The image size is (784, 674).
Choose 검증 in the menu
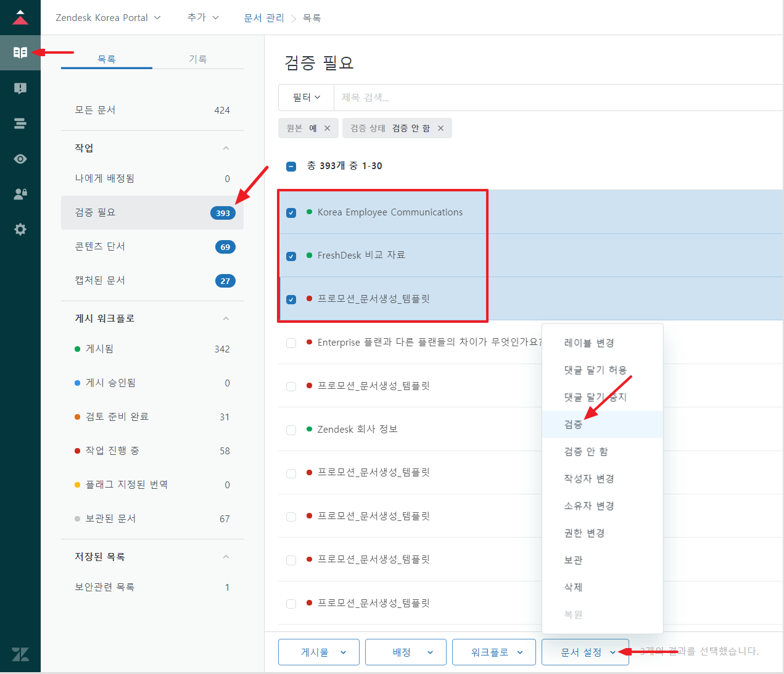click(x=603, y=425)
